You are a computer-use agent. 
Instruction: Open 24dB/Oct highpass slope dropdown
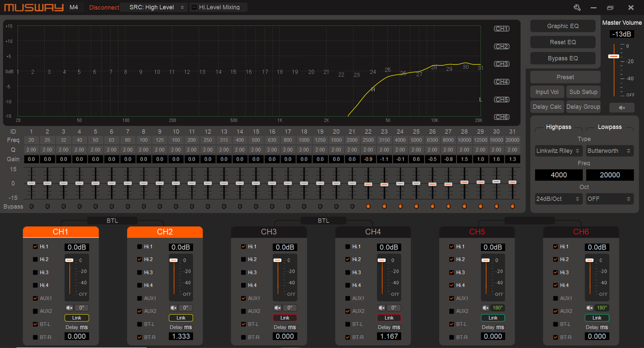point(558,199)
